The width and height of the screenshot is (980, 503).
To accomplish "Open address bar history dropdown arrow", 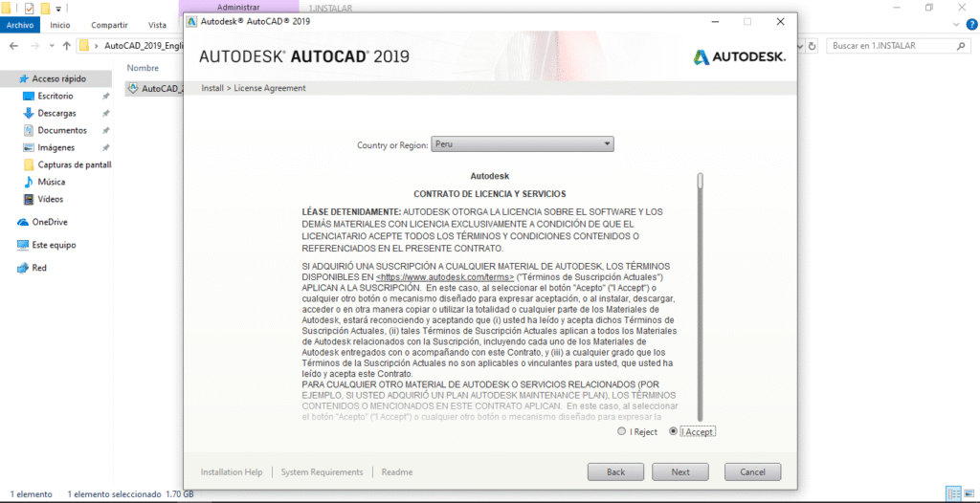I will click(801, 46).
